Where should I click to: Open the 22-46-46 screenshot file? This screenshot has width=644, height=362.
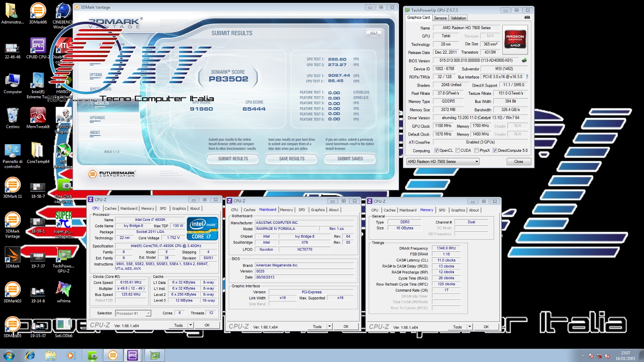tap(12, 51)
